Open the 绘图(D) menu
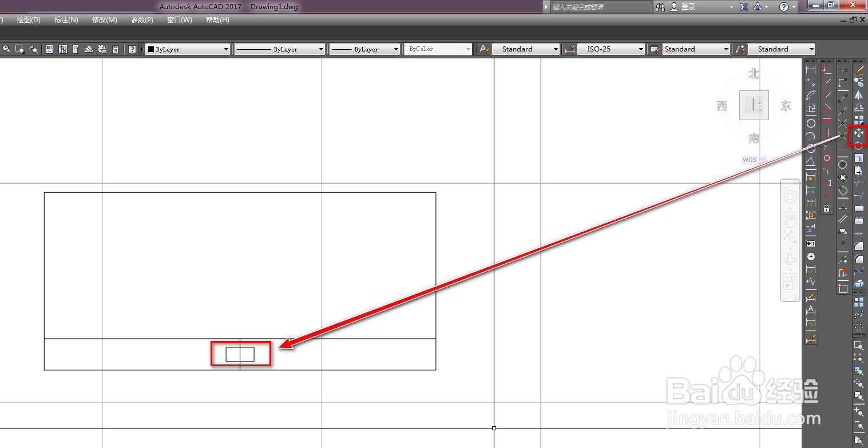 (29, 20)
